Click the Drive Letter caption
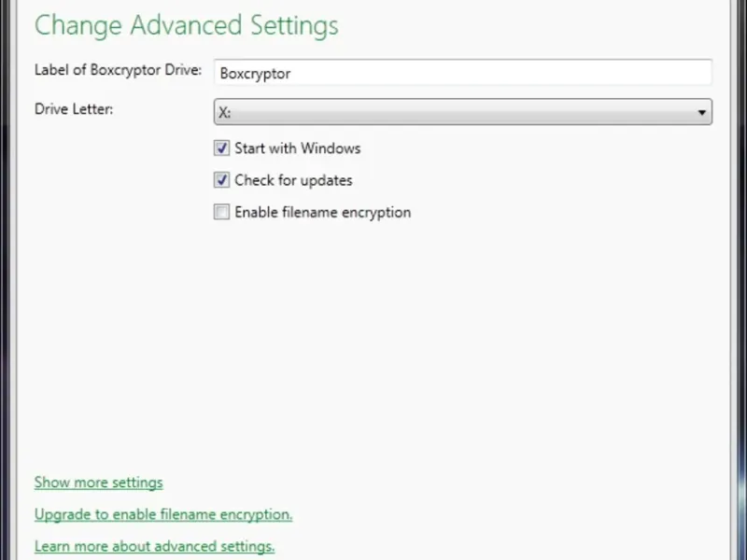Image resolution: width=747 pixels, height=560 pixels. (74, 109)
